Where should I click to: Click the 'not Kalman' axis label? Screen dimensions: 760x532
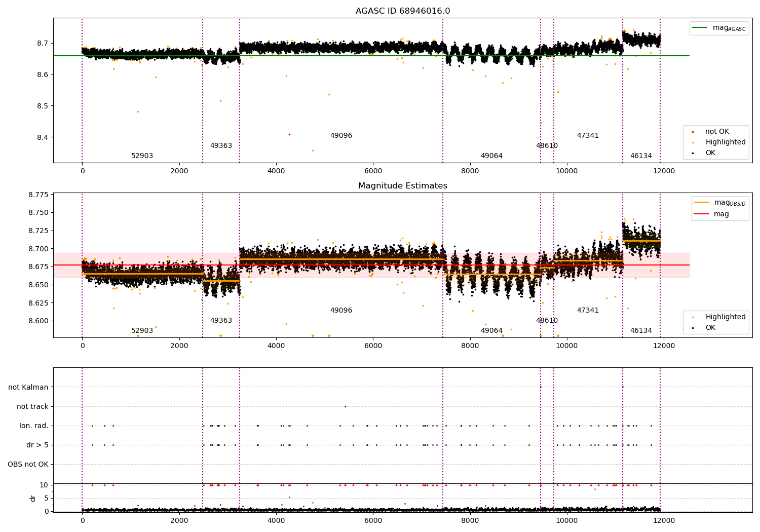[x=28, y=388]
